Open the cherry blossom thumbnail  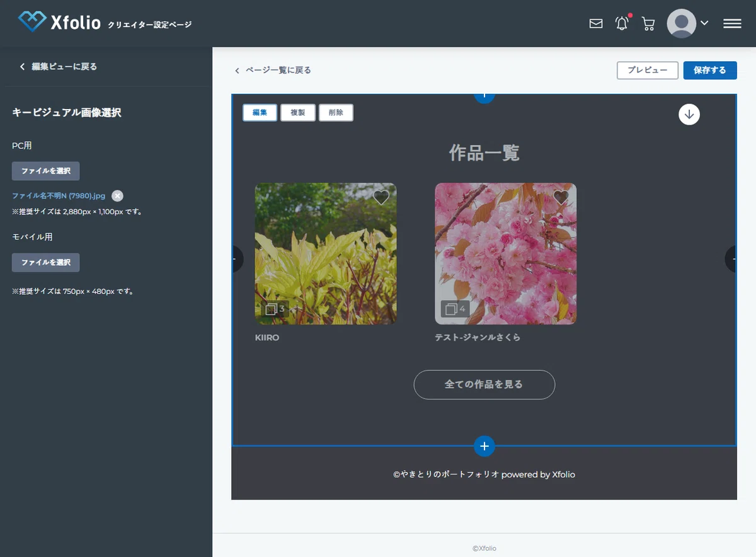tap(505, 253)
